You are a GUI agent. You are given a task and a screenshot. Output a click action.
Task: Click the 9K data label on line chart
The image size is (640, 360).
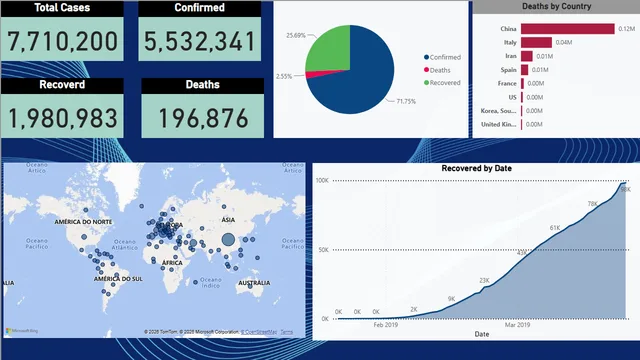click(x=451, y=299)
